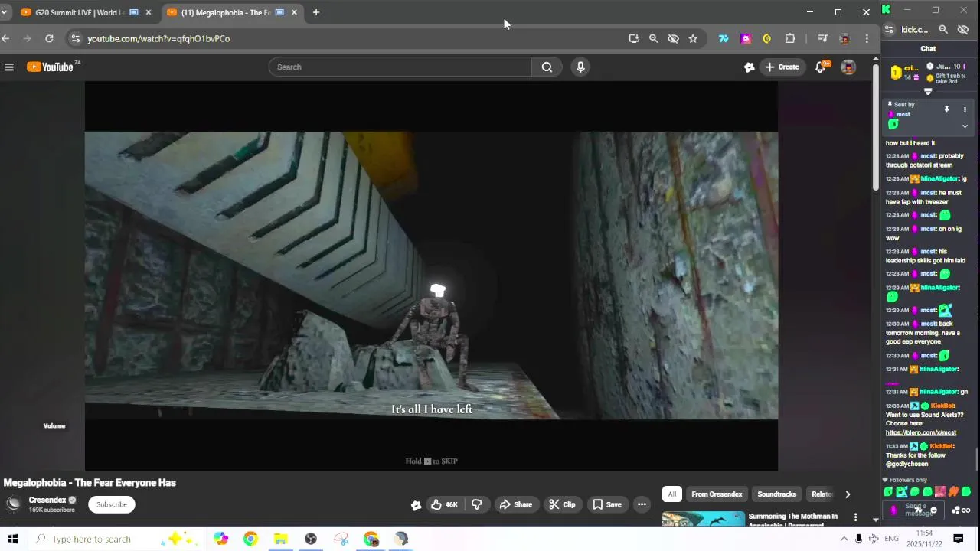
Task: Click the address bar URL field
Action: tap(352, 38)
